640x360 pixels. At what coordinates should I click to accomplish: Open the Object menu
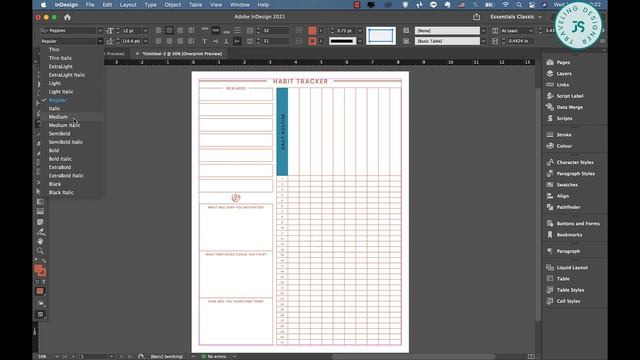point(173,5)
